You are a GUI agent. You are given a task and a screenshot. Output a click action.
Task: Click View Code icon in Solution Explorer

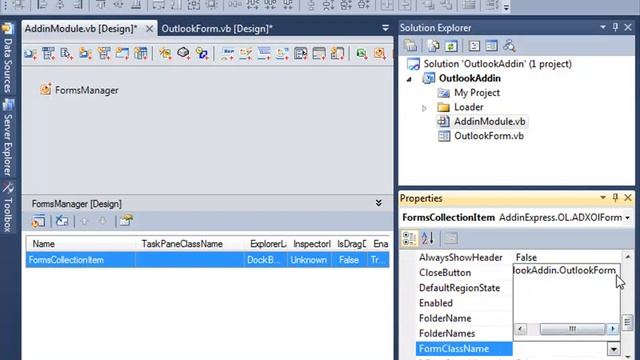(474, 46)
